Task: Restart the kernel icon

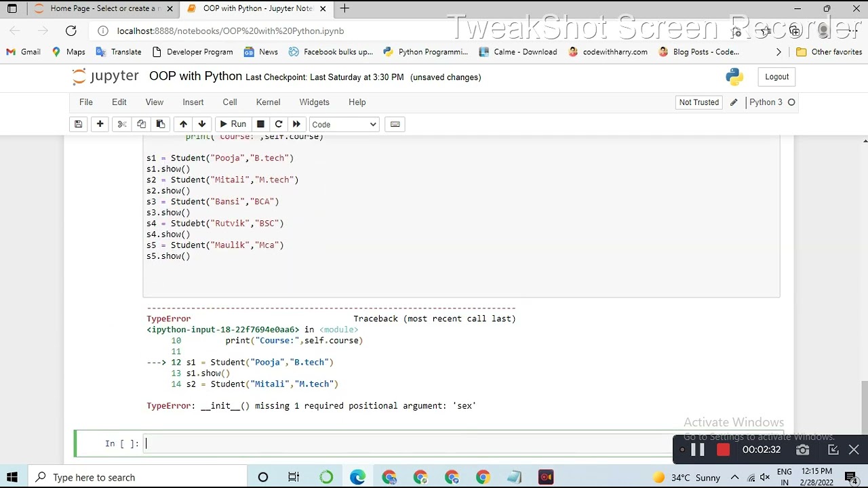Action: tap(279, 124)
